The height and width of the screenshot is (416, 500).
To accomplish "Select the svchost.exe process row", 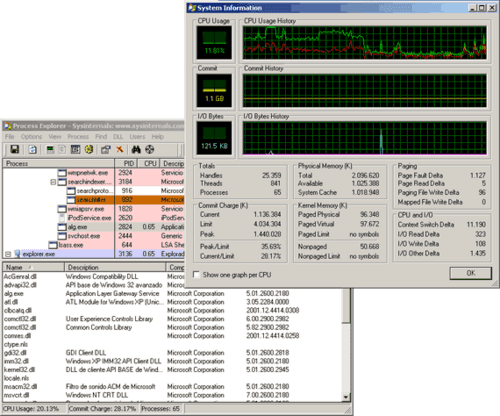I will [x=93, y=236].
